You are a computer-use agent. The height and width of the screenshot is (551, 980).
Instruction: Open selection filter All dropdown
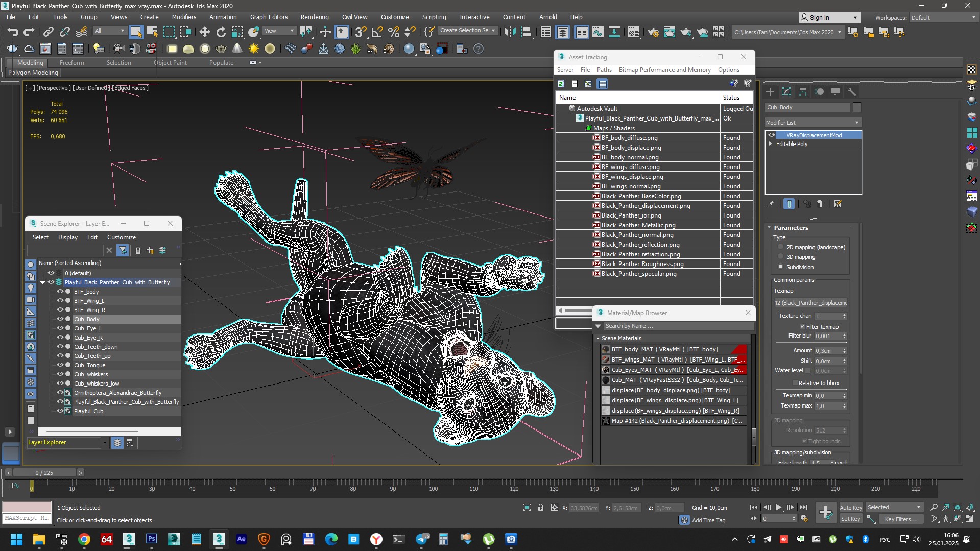click(110, 31)
